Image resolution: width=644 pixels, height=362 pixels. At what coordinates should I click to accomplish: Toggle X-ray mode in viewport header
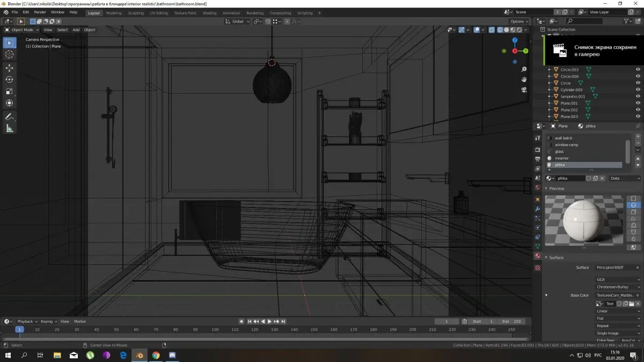tap(491, 30)
